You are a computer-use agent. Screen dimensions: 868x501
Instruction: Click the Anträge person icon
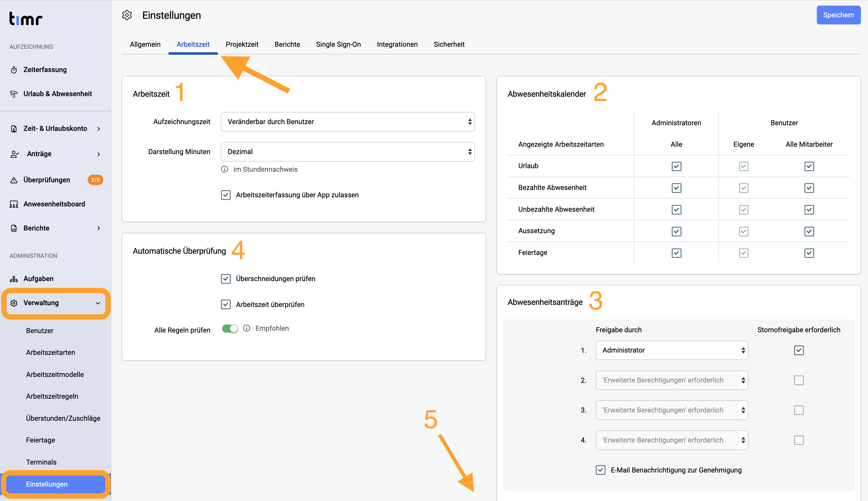[x=14, y=154]
